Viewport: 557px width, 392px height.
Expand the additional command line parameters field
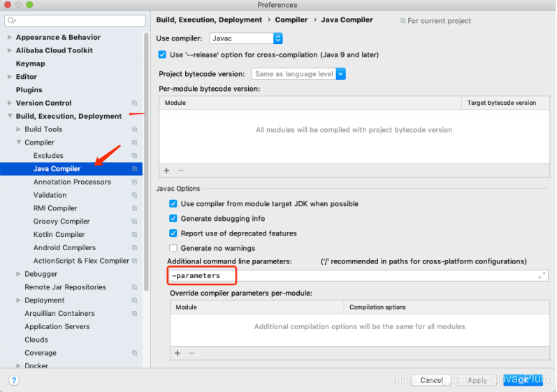[542, 275]
